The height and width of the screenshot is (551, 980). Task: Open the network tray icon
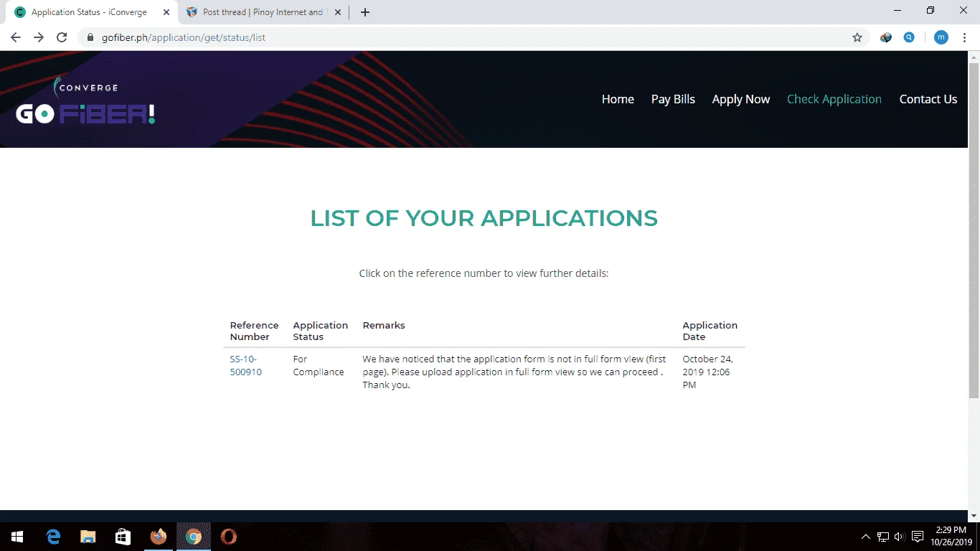coord(883,537)
